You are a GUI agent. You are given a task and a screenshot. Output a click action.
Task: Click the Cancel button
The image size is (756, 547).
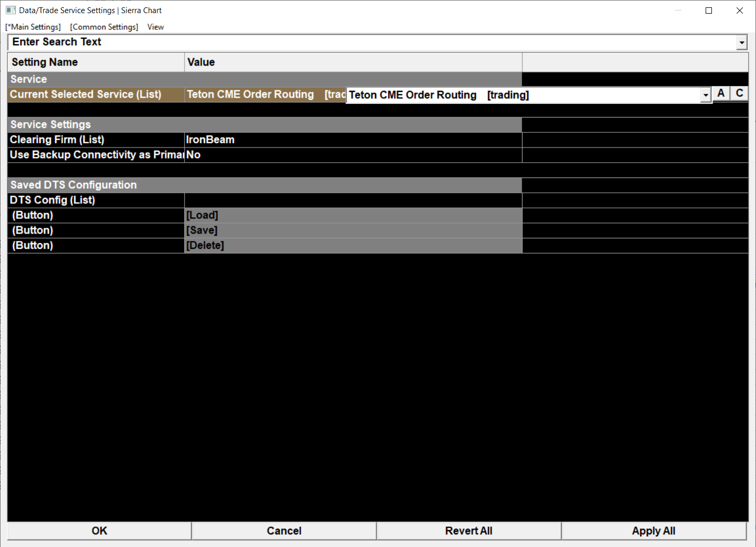[x=284, y=531]
